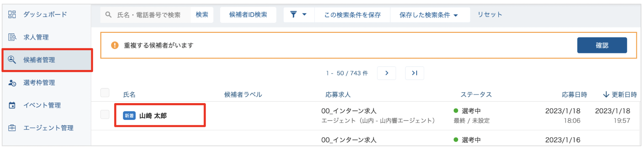The width and height of the screenshot is (644, 150).
Task: Click the orange duplicate warning icon
Action: click(x=115, y=45)
